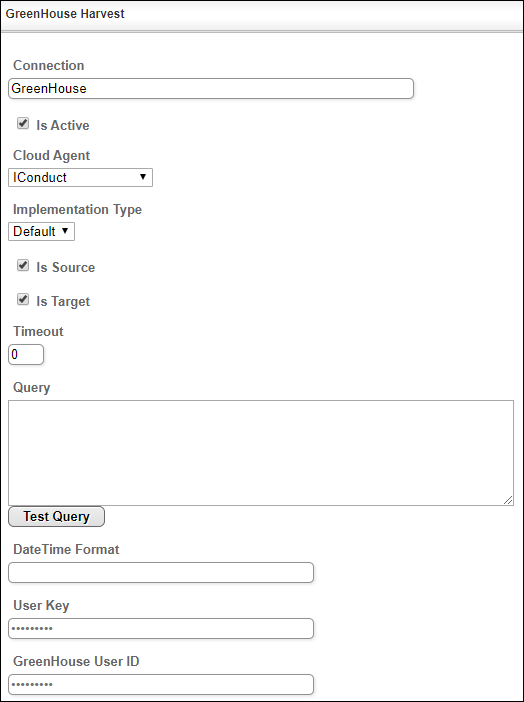Click the GreenHouse Harvest panel title

pos(65,14)
